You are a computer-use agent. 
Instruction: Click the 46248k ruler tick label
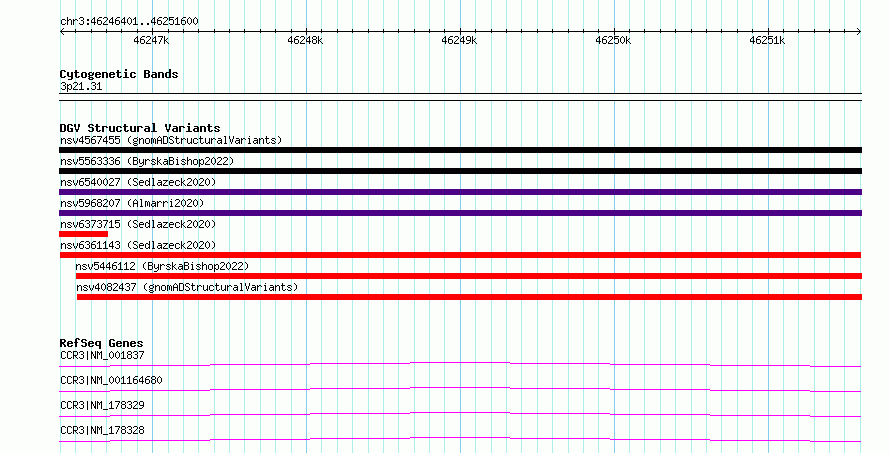pos(305,40)
